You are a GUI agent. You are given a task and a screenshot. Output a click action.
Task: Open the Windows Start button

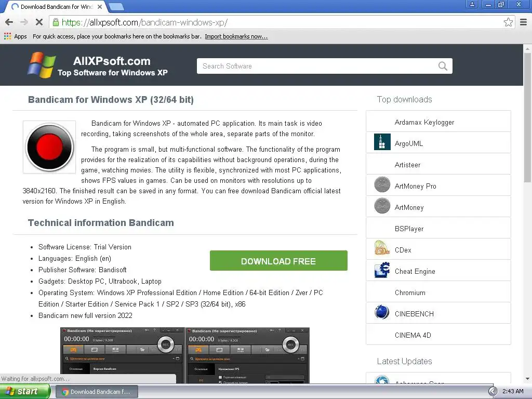click(x=25, y=391)
